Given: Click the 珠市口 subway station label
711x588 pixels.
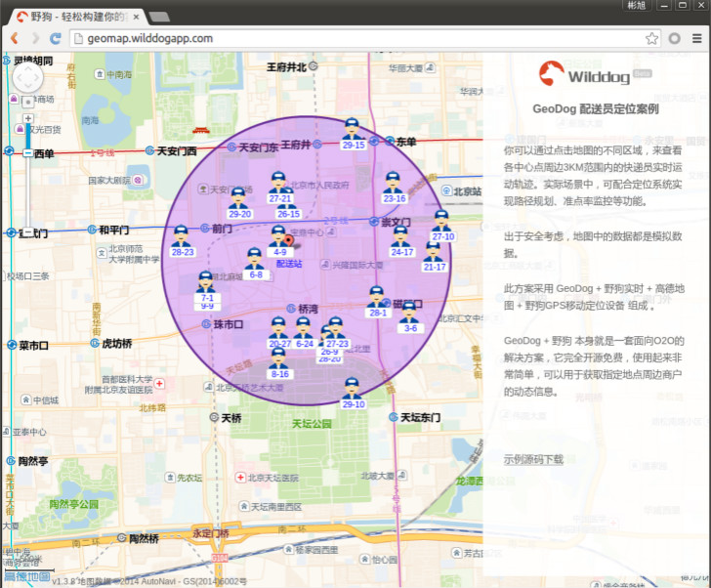Looking at the screenshot, I should coord(229,324).
